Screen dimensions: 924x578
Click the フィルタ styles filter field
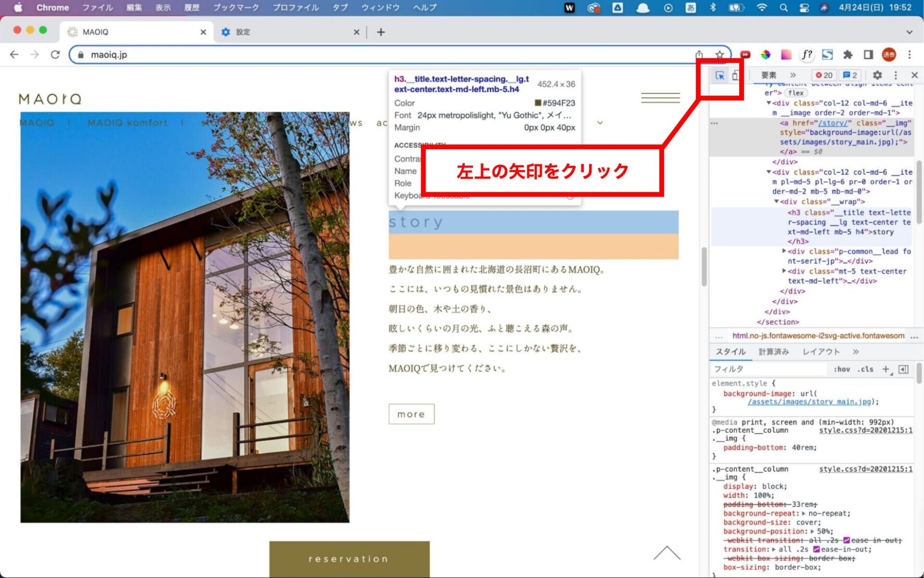(769, 369)
